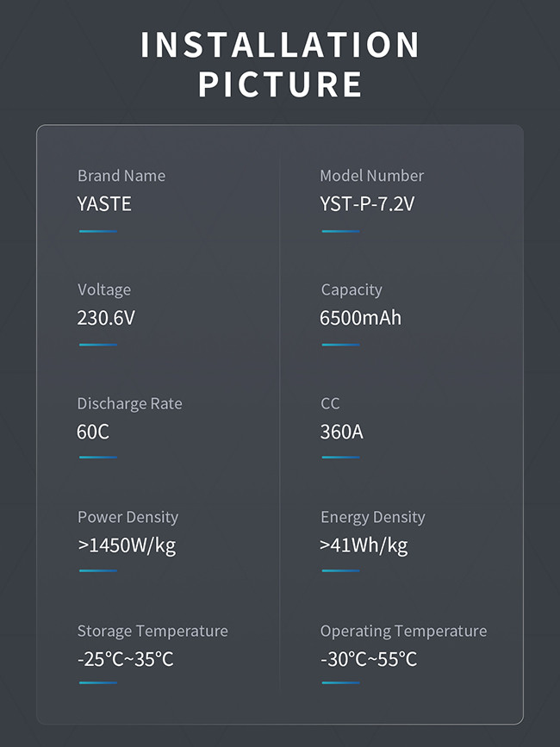560x747 pixels.
Task: Click the >1450W/kg power density value
Action: (x=127, y=546)
